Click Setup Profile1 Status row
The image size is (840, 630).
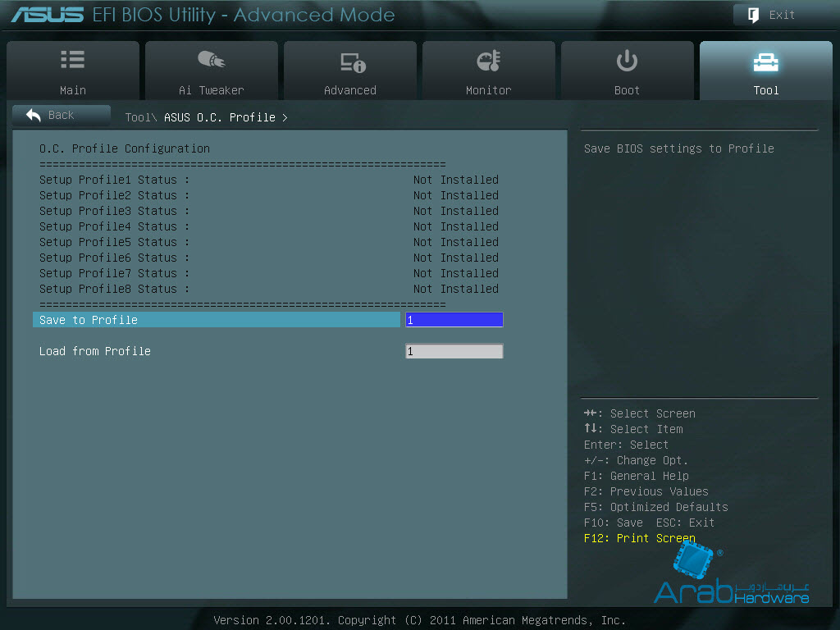pyautogui.click(x=269, y=180)
